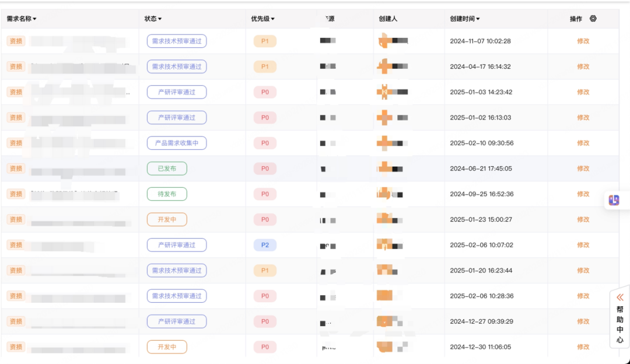Open the purple floating assistant icon
630x364 pixels.
[x=614, y=199]
